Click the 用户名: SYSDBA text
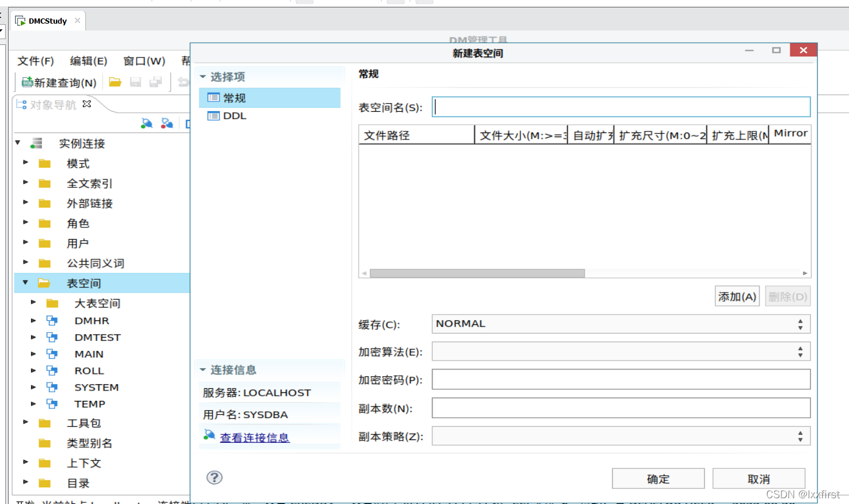Screen dimensions: 849x504 (246, 415)
